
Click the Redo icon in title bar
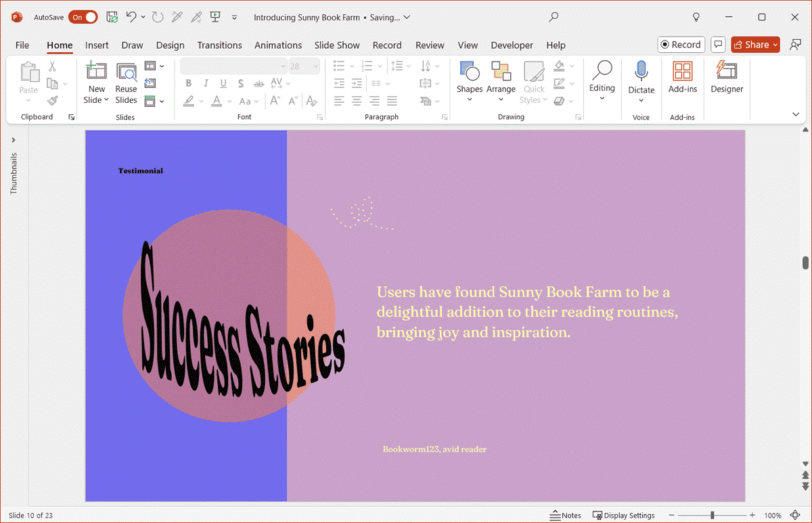pos(158,17)
